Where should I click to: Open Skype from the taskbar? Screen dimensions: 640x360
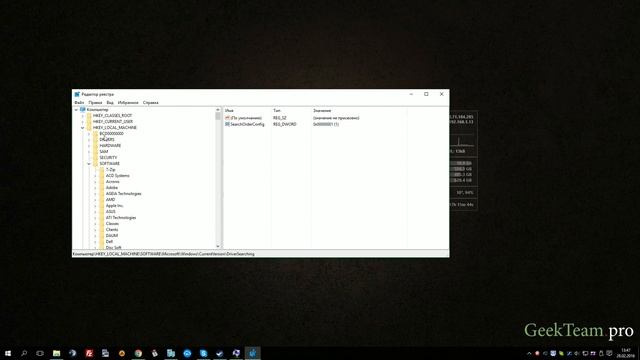tap(203, 353)
